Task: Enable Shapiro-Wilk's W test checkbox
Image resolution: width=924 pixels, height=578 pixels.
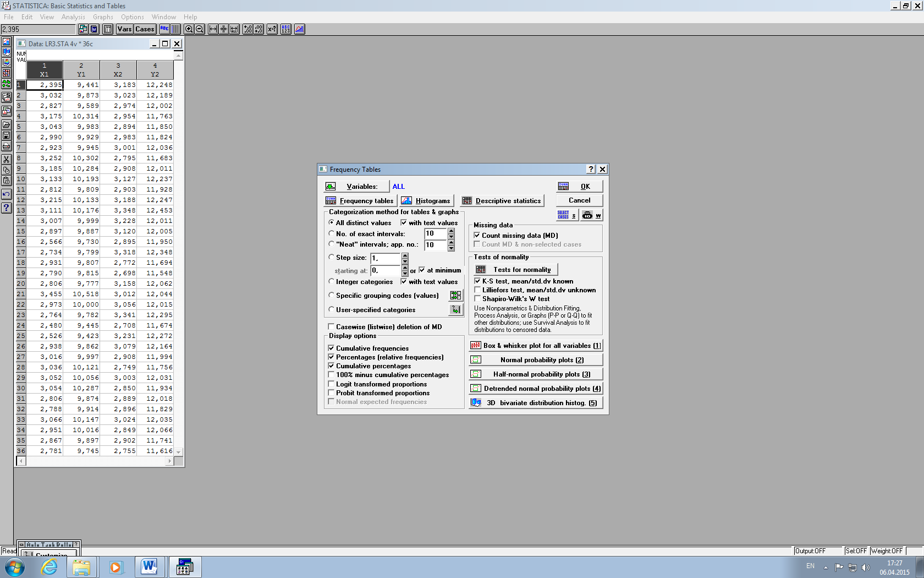Action: coord(477,298)
